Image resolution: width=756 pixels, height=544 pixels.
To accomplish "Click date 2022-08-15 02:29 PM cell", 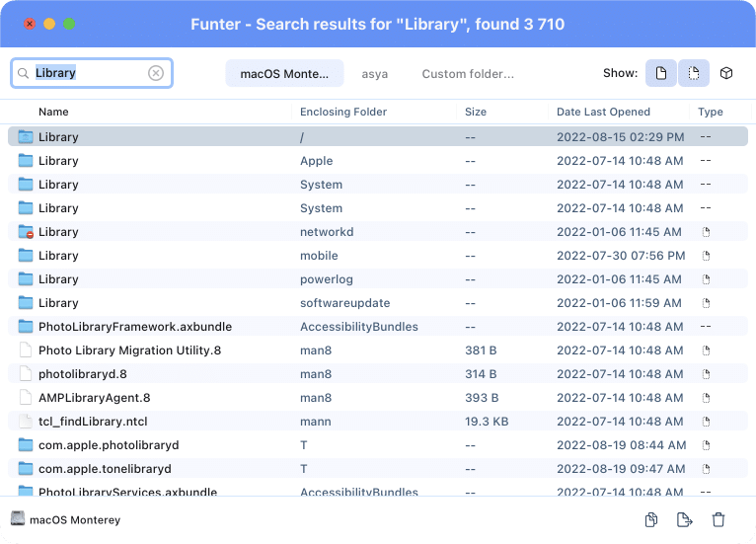I will pyautogui.click(x=620, y=137).
